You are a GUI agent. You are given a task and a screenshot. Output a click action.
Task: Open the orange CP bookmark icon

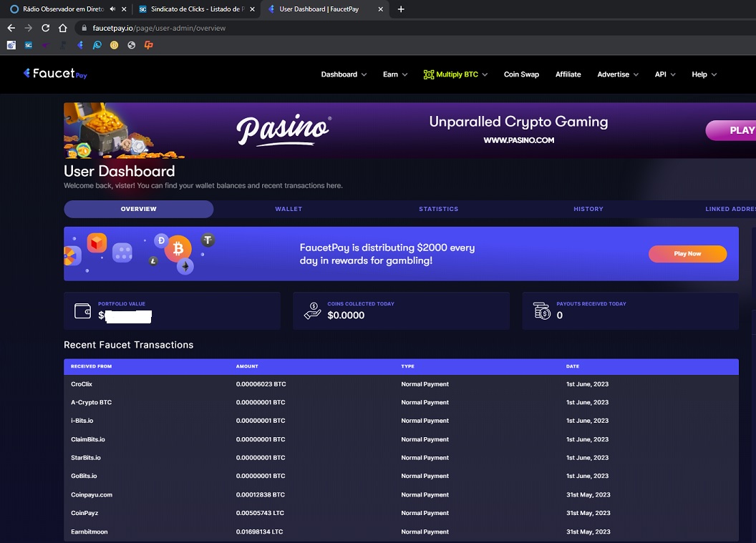pos(148,45)
